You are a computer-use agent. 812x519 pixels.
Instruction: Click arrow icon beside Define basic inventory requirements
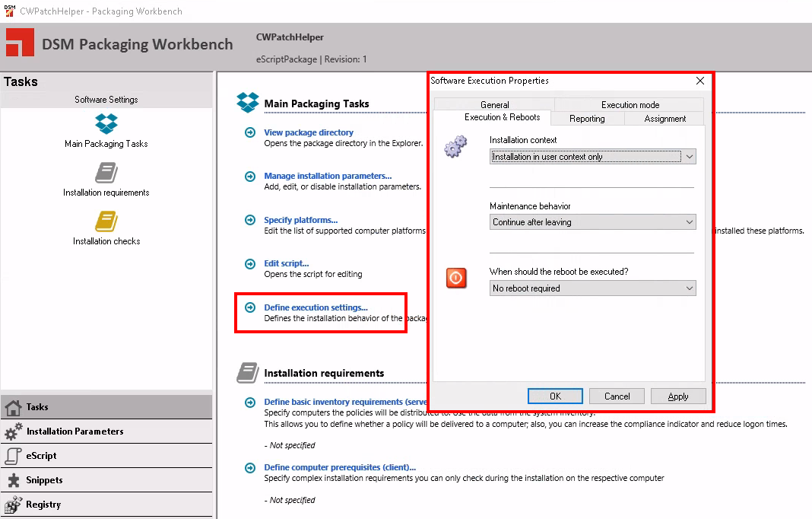(x=250, y=403)
